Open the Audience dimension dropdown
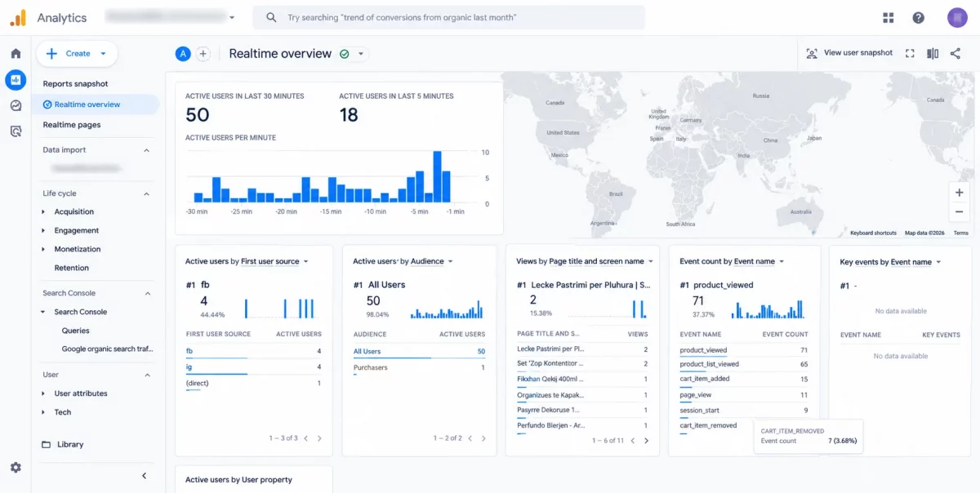Screen dimensions: 980x493 pos(431,261)
